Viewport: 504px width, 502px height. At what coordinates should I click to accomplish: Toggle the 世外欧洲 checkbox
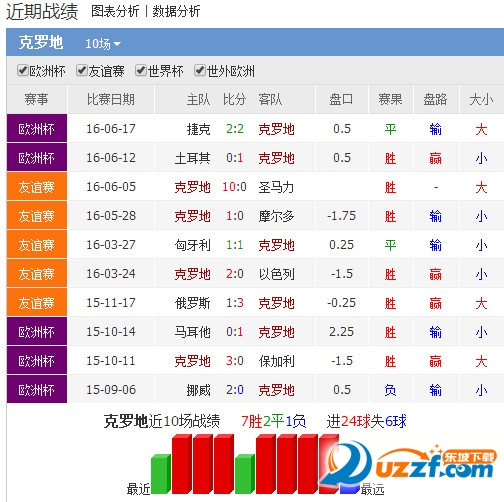(200, 70)
